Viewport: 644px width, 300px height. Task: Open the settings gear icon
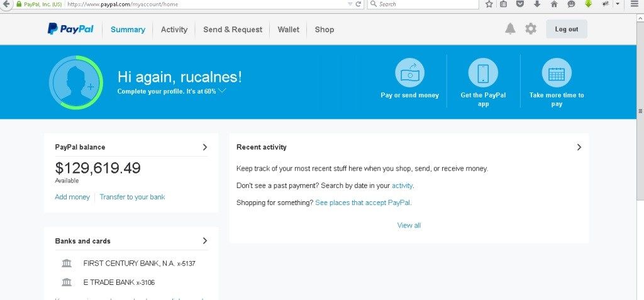click(x=531, y=29)
